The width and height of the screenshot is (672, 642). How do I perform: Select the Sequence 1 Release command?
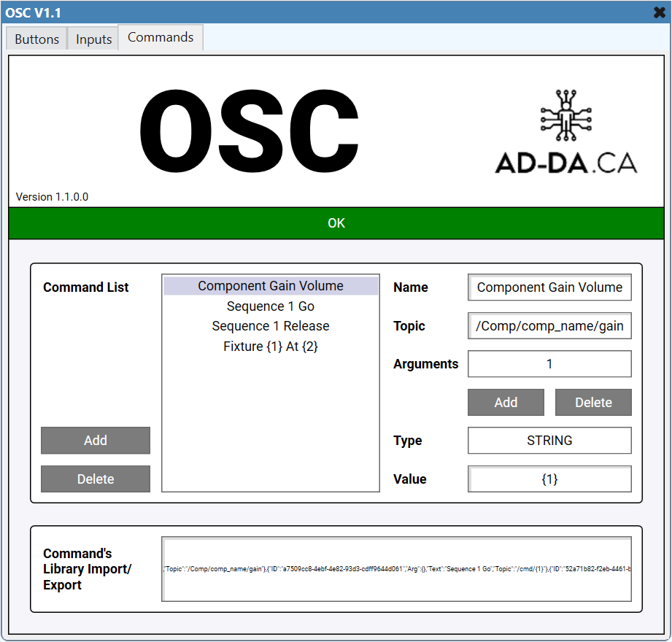270,325
